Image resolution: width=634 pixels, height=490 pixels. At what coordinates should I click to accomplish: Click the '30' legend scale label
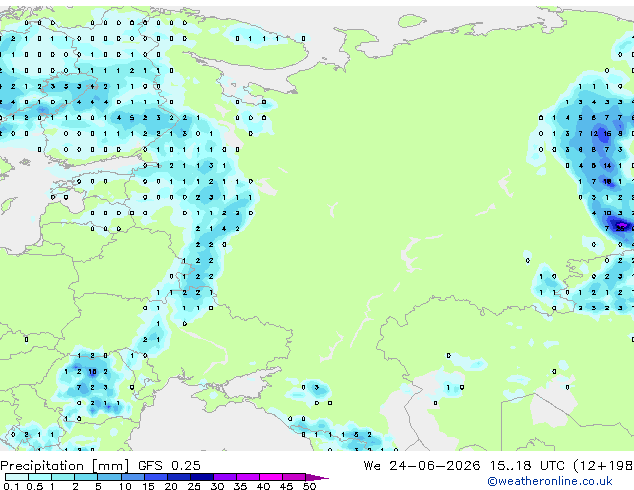(217, 486)
